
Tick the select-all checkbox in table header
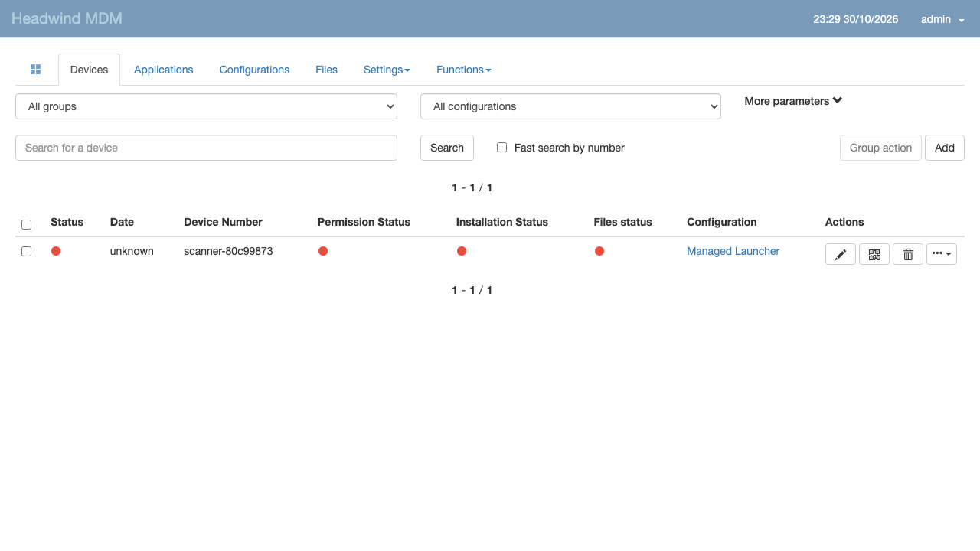click(27, 224)
